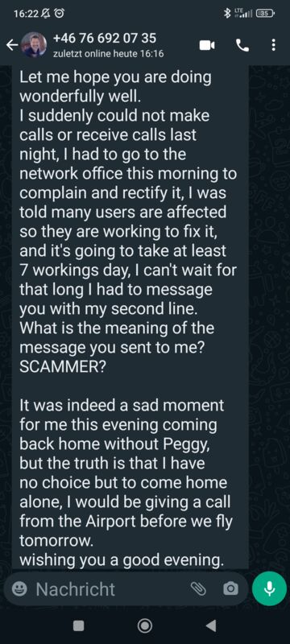Tap the Bluetooth icon in status bar
Image resolution: width=290 pixels, height=644 pixels.
pos(227,14)
